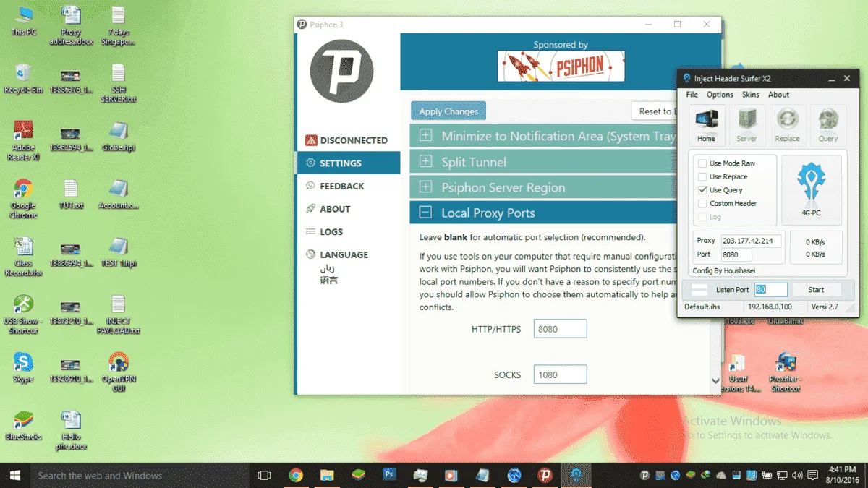Select TEST 1.hpi desktop file
868x488 pixels.
click(119, 252)
